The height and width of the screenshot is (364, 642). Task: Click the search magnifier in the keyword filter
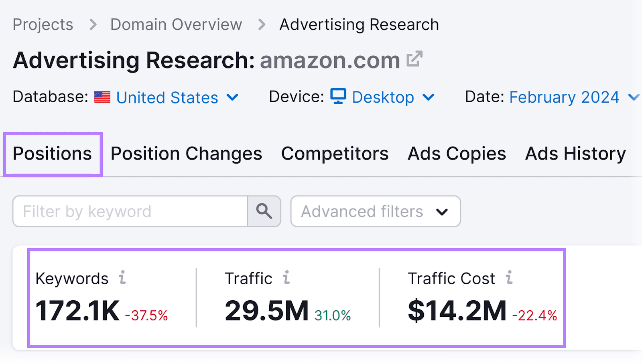(x=264, y=211)
